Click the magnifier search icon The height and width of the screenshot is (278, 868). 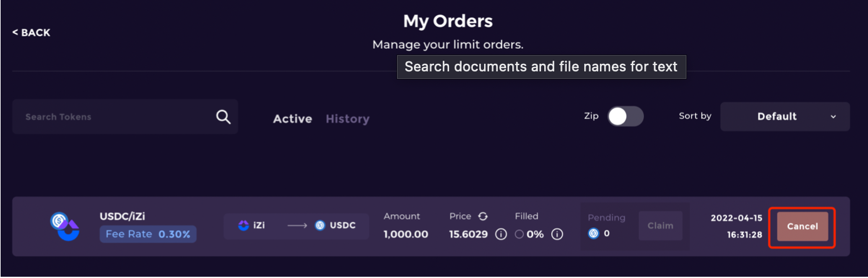[224, 117]
